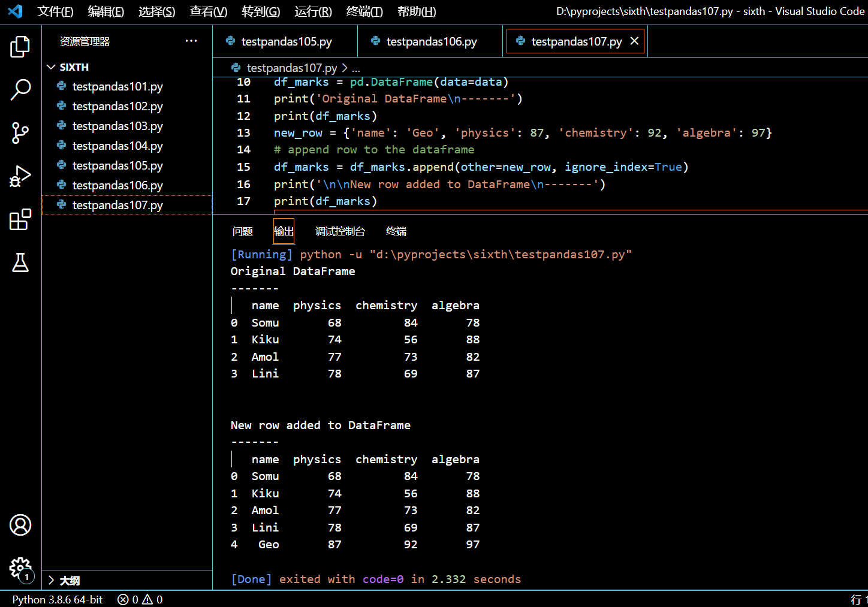Select the 输出 panel tab
Screen dimensions: 868x607
[x=284, y=231]
